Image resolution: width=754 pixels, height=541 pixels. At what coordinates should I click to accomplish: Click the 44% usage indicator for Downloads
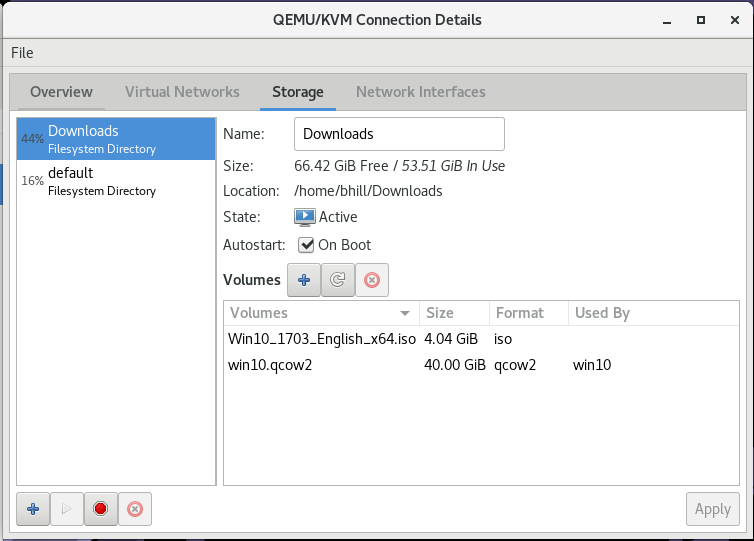click(32, 139)
